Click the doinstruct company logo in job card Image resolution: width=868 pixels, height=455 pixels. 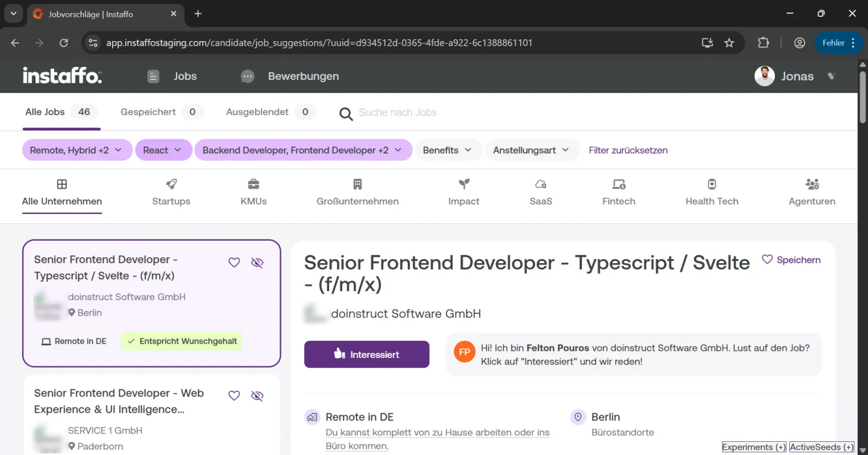49,305
